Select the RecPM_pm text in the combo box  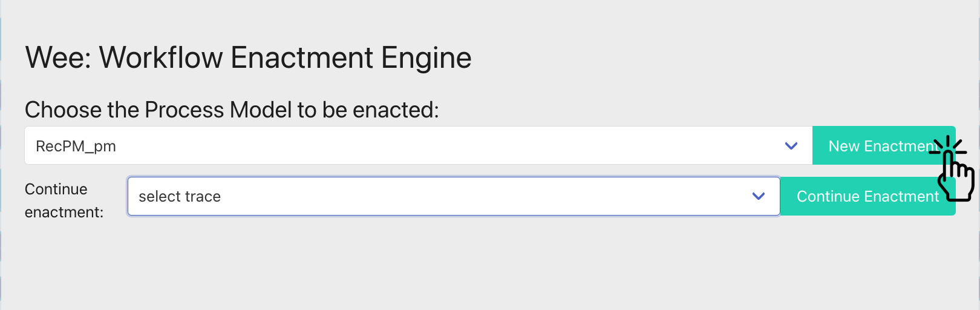pyautogui.click(x=76, y=147)
